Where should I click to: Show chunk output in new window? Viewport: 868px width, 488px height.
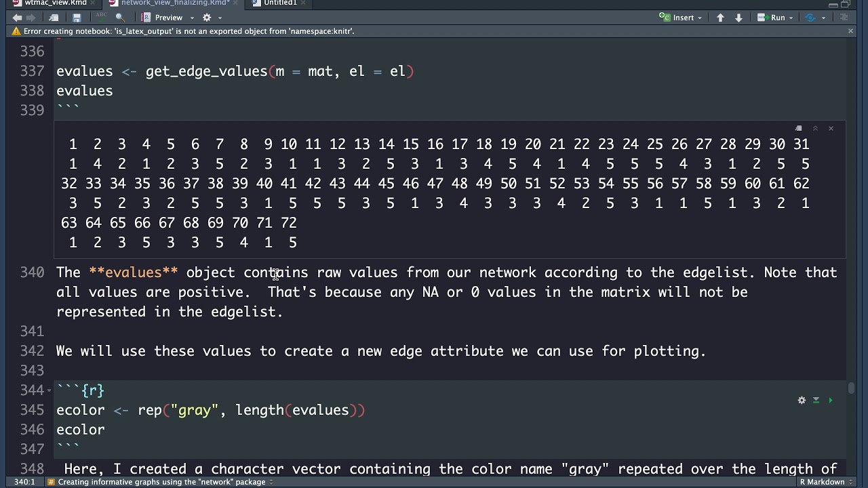point(798,128)
